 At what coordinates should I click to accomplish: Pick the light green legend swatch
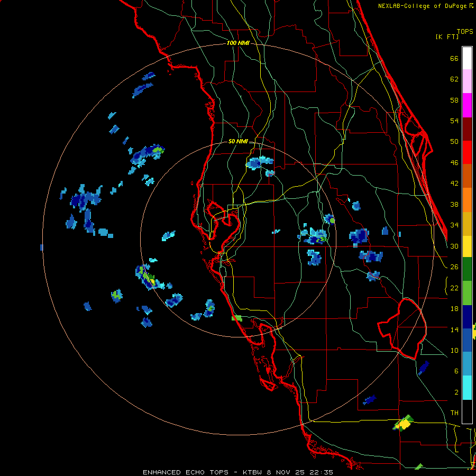(x=467, y=293)
